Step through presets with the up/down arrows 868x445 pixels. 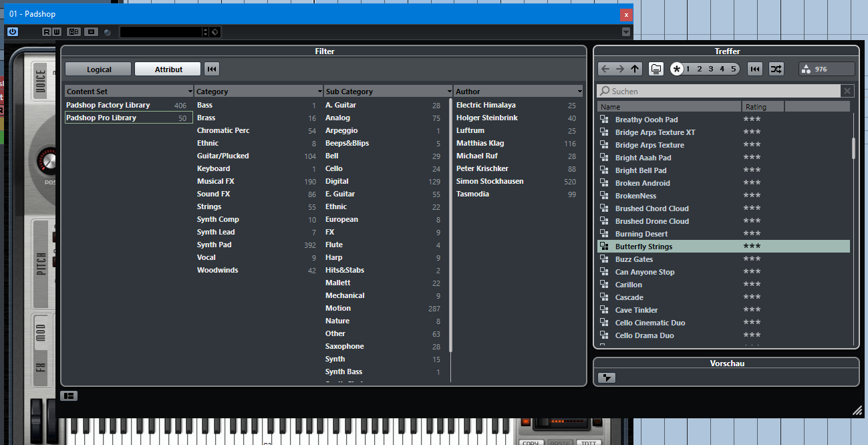206,32
